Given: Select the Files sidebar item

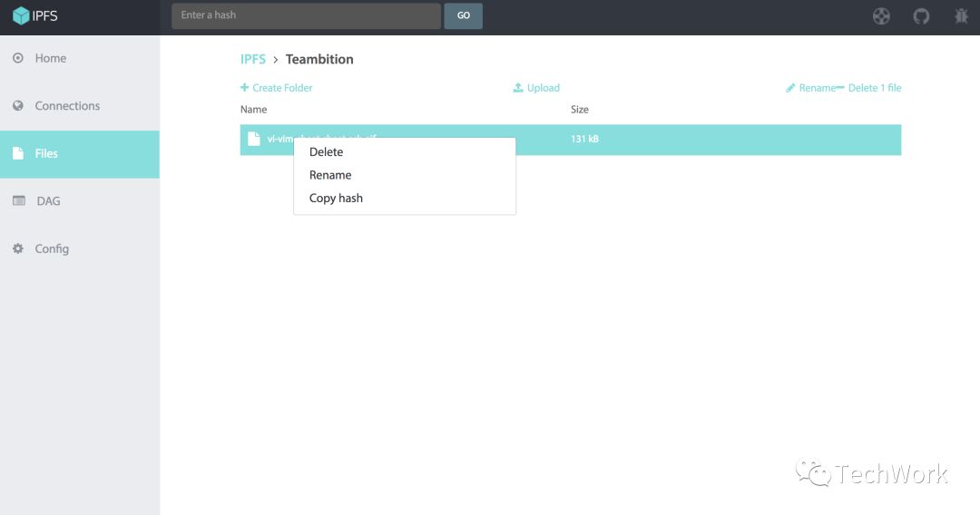Looking at the screenshot, I should [80, 154].
